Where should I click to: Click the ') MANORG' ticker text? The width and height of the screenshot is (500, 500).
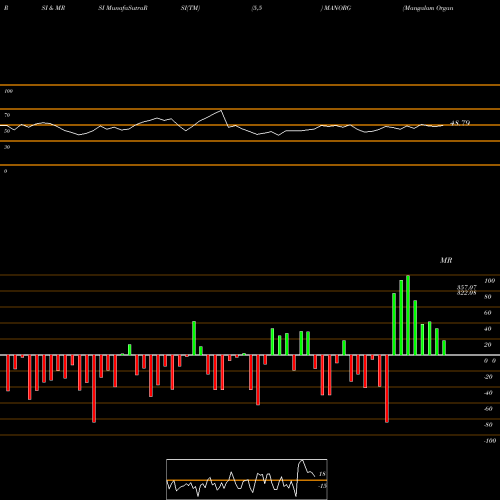click(x=336, y=8)
